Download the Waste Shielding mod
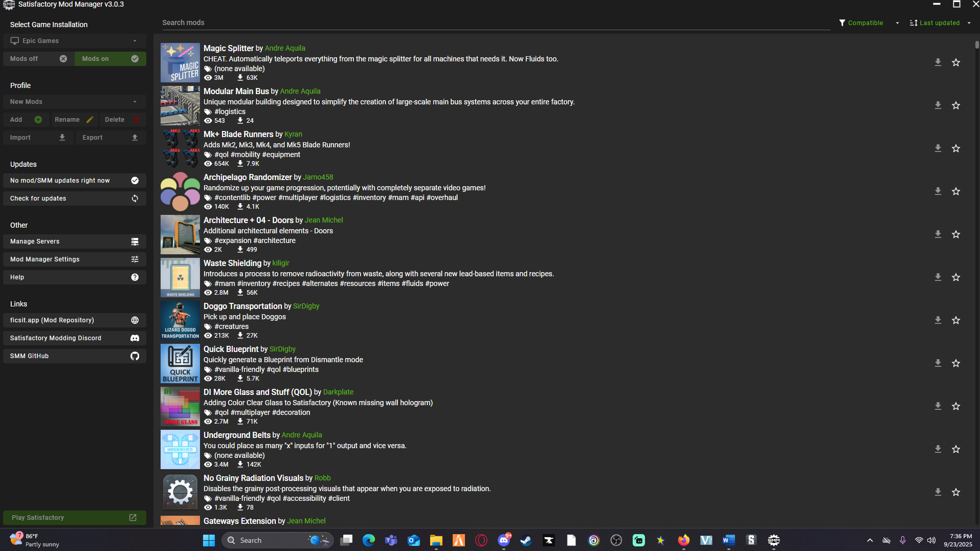 pos(938,277)
